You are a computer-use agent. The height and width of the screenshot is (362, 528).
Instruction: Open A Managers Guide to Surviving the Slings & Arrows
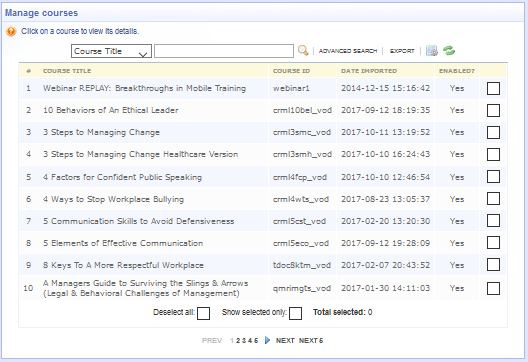[145, 288]
